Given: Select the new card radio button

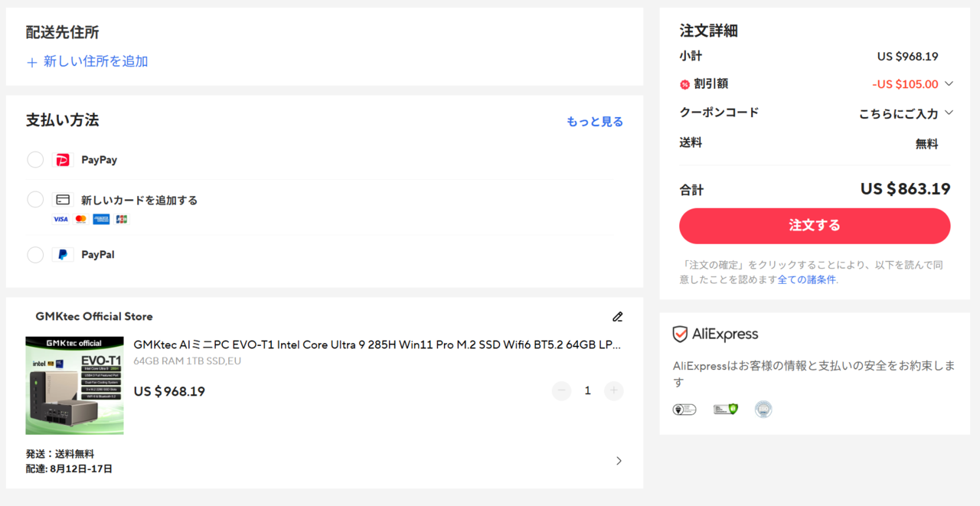Looking at the screenshot, I should (x=35, y=199).
